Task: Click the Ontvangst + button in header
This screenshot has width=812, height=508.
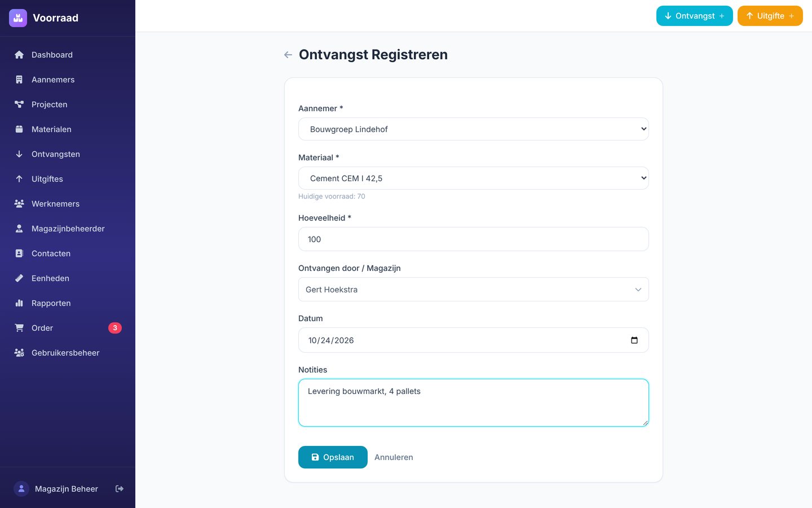Action: 695,16
